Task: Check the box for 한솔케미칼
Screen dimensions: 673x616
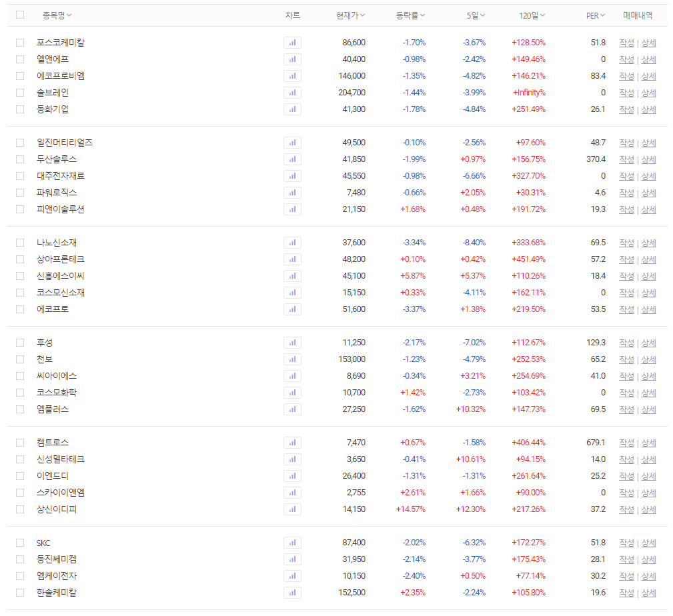Action: click(x=20, y=593)
